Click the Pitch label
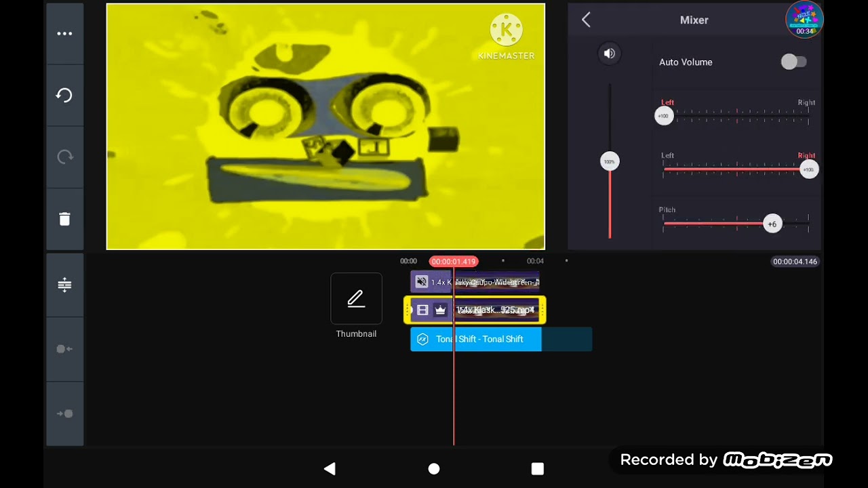The height and width of the screenshot is (488, 868). 667,210
